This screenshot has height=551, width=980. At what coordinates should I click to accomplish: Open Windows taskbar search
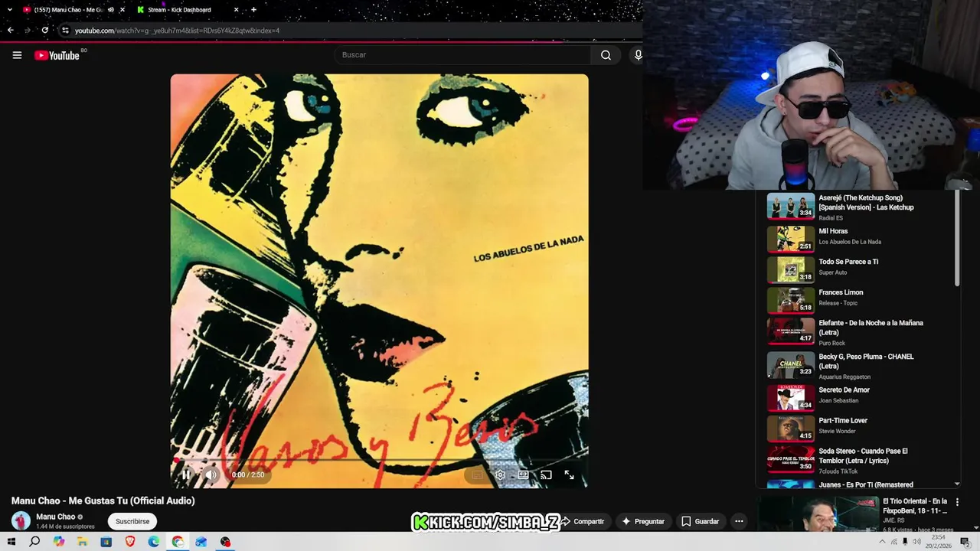[x=34, y=542]
